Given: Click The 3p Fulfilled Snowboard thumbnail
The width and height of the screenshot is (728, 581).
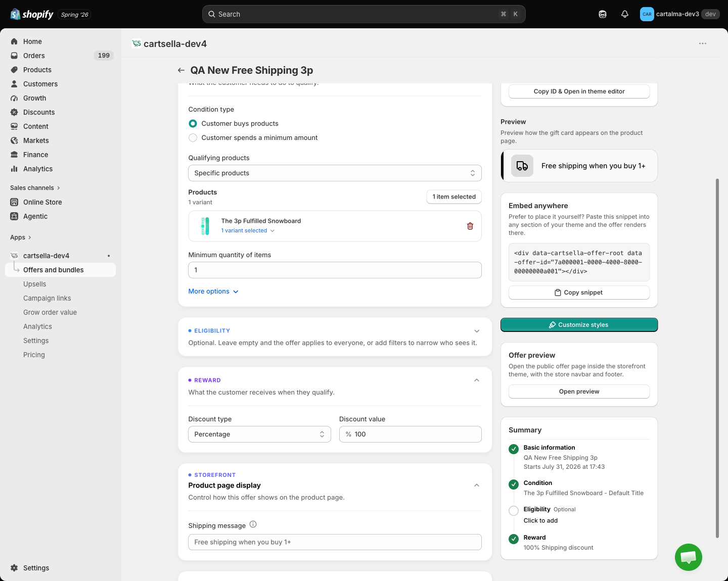Looking at the screenshot, I should pos(205,226).
